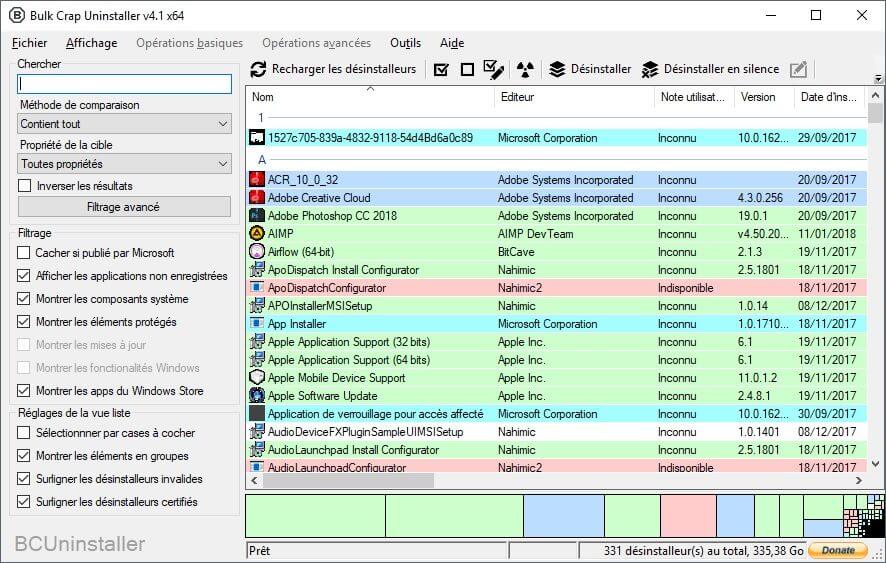Open the Contient tout comparison dropdown
The width and height of the screenshot is (886, 563).
[x=124, y=124]
